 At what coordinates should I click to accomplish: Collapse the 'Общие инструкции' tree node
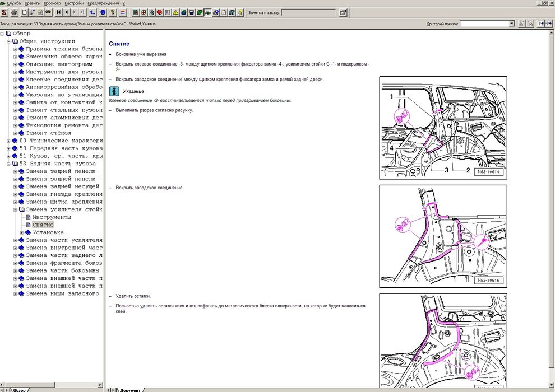8,41
